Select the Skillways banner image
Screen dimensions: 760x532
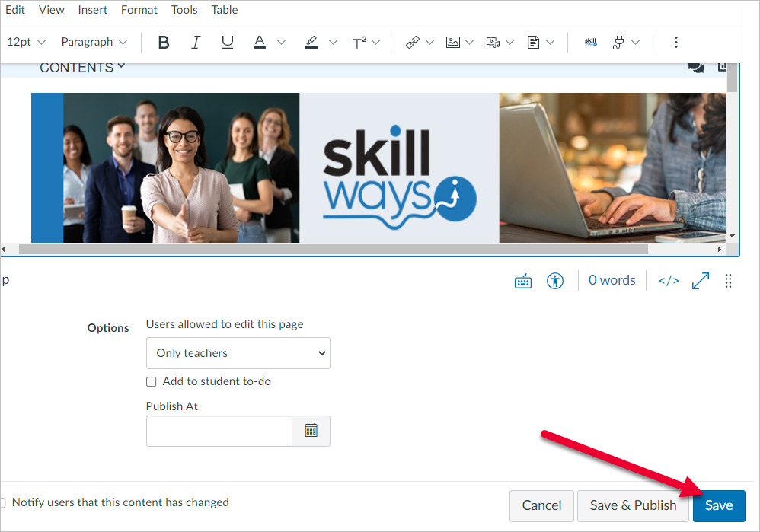tap(378, 167)
